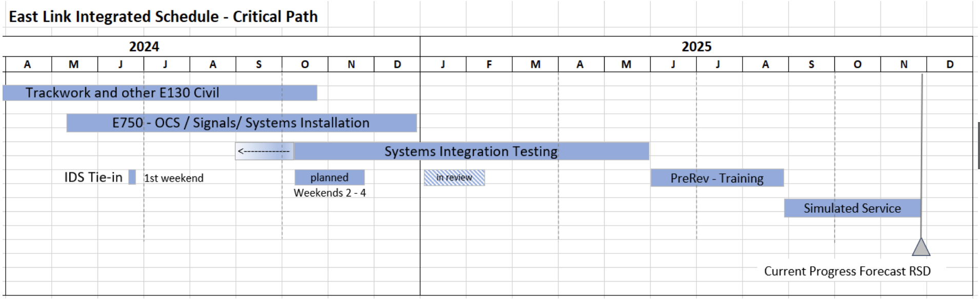Image resolution: width=980 pixels, height=299 pixels.
Task: Select the Systems Integration Testing bar
Action: coord(471,152)
